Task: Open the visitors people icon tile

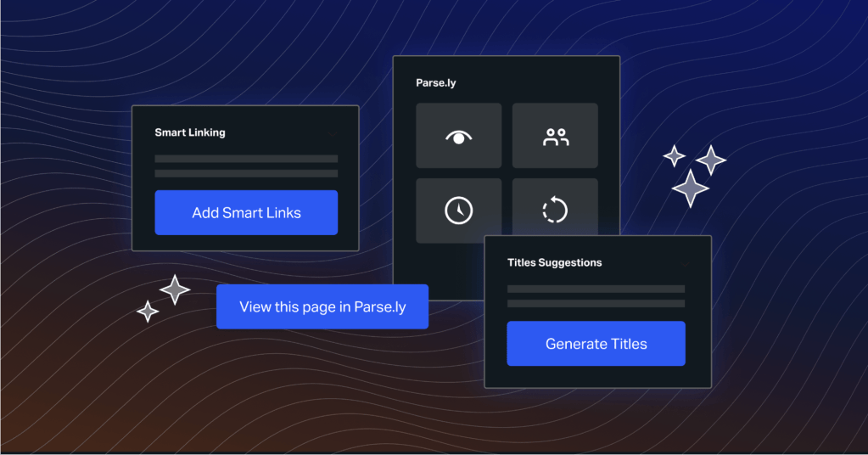Action: tap(555, 136)
